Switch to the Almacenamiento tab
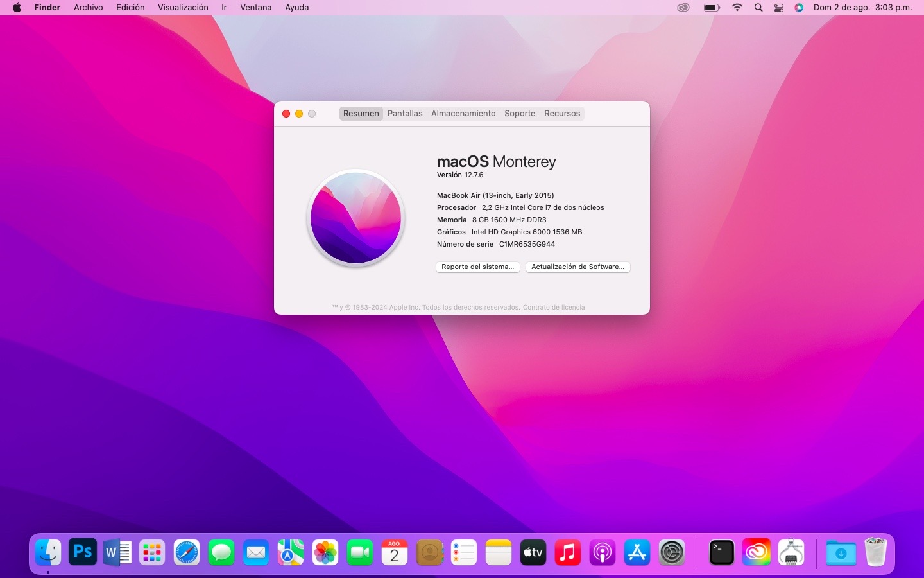This screenshot has width=924, height=578. click(463, 114)
